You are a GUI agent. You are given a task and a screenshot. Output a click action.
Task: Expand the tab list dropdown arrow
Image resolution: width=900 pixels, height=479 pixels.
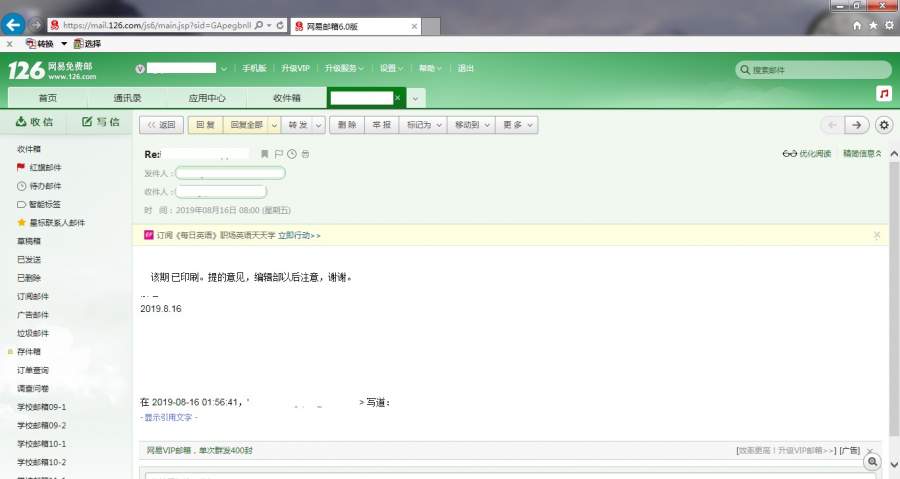pyautogui.click(x=416, y=98)
